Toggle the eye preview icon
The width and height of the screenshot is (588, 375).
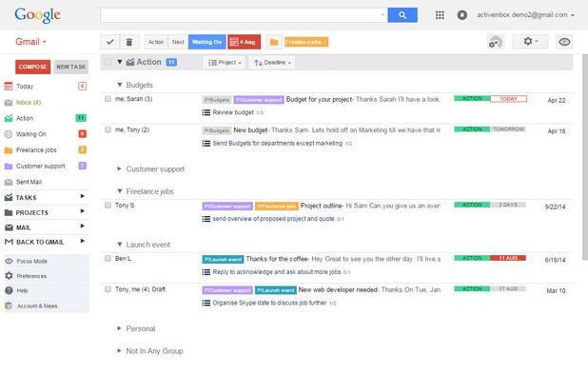point(564,42)
